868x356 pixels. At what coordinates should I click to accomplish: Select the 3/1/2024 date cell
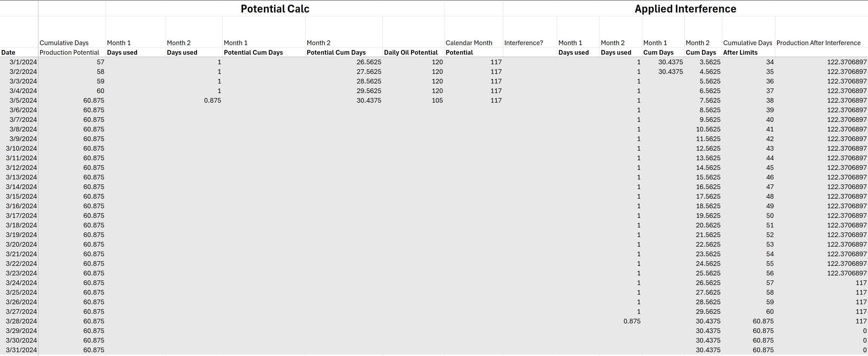[23, 62]
